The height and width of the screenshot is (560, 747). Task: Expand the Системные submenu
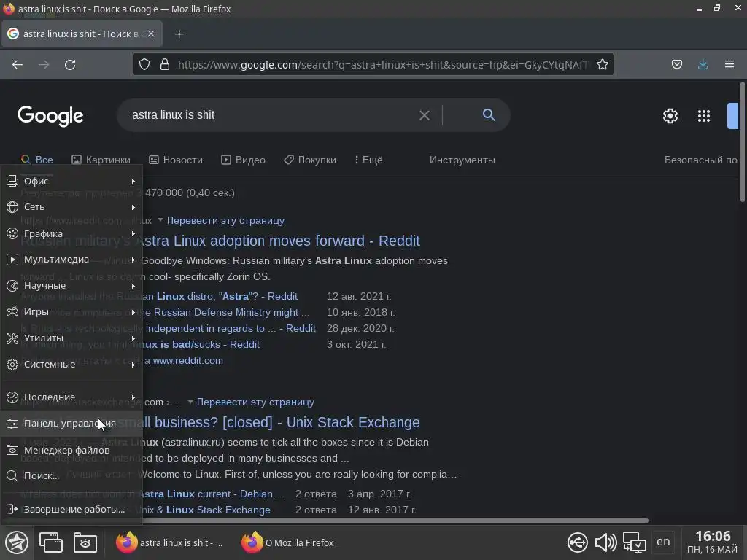pos(71,364)
